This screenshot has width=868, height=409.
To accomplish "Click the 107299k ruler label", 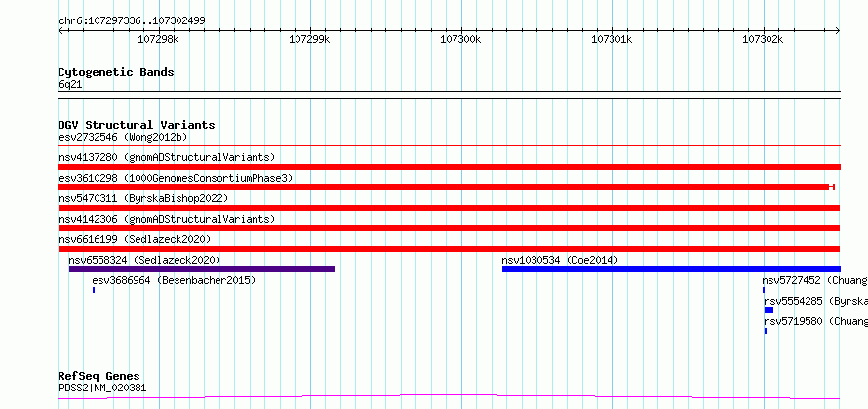I will pyautogui.click(x=309, y=39).
